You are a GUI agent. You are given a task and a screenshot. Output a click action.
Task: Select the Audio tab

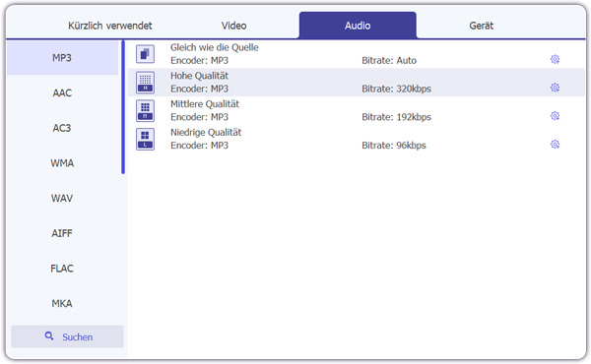point(358,26)
